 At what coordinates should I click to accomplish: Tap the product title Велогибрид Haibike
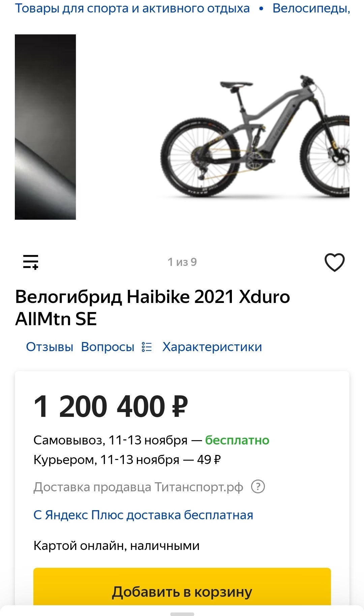pyautogui.click(x=152, y=307)
